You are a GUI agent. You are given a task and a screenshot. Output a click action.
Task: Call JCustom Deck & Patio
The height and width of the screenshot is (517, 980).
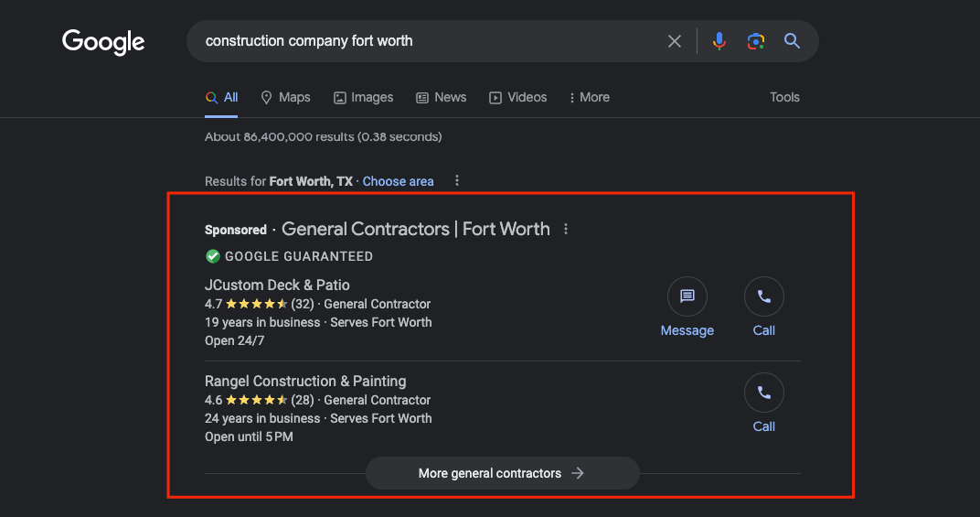tap(763, 296)
